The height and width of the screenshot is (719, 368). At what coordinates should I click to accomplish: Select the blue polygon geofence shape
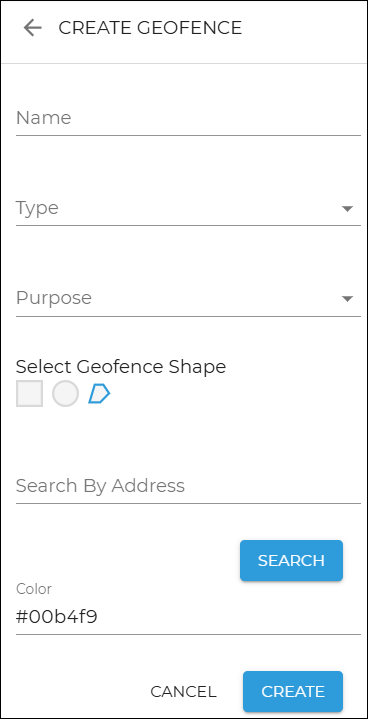coord(99,394)
